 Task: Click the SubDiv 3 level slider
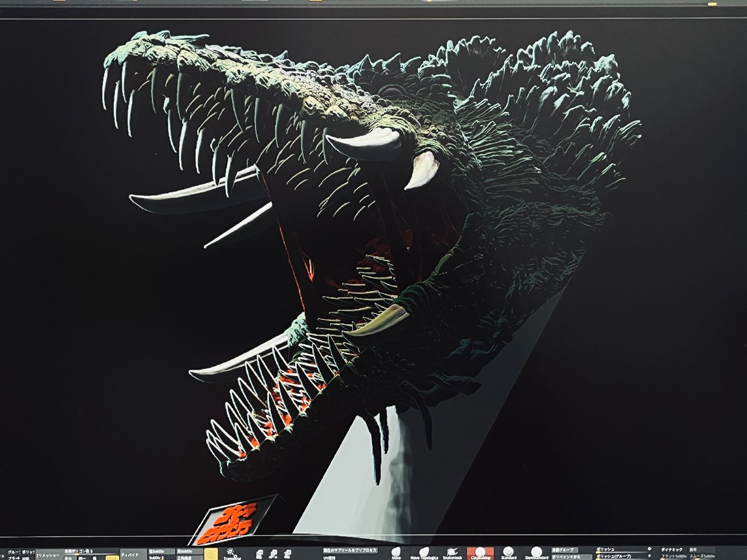point(161,558)
